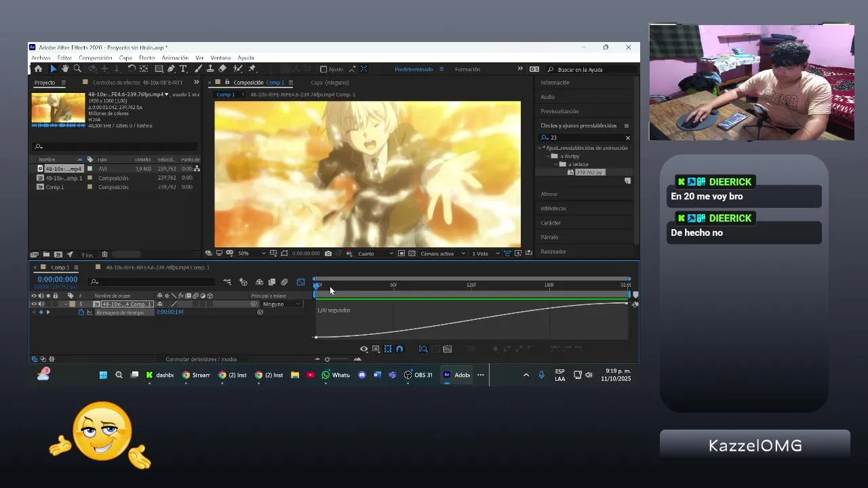
Task: Click the timeline zoom slider handle
Action: pyautogui.click(x=327, y=359)
